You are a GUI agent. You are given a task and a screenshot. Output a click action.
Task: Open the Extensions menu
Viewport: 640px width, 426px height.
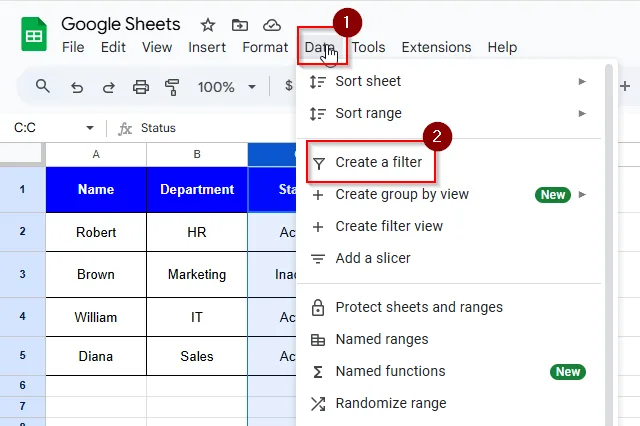coord(436,47)
